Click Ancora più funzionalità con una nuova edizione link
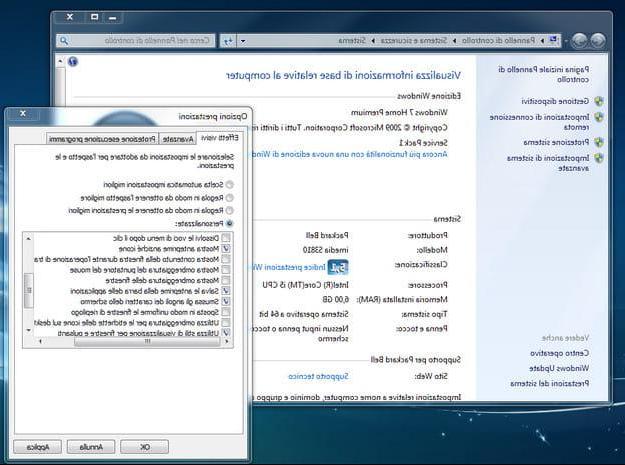The image size is (625, 465). tap(350, 154)
